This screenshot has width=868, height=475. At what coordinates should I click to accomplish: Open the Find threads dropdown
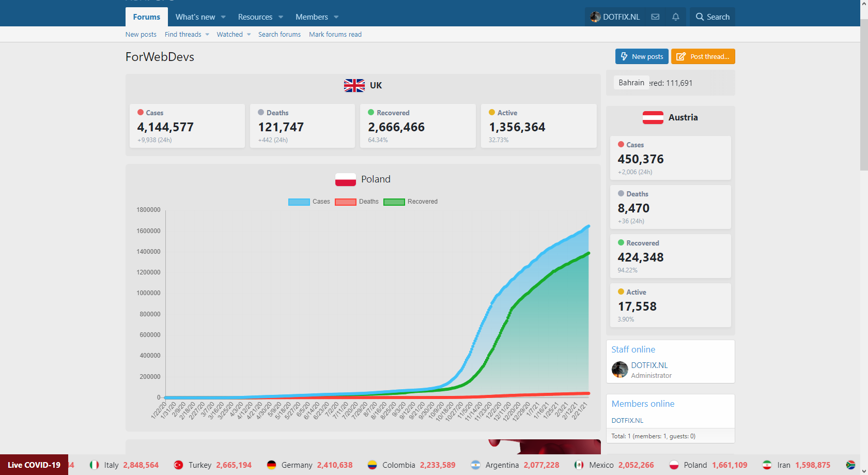(187, 35)
